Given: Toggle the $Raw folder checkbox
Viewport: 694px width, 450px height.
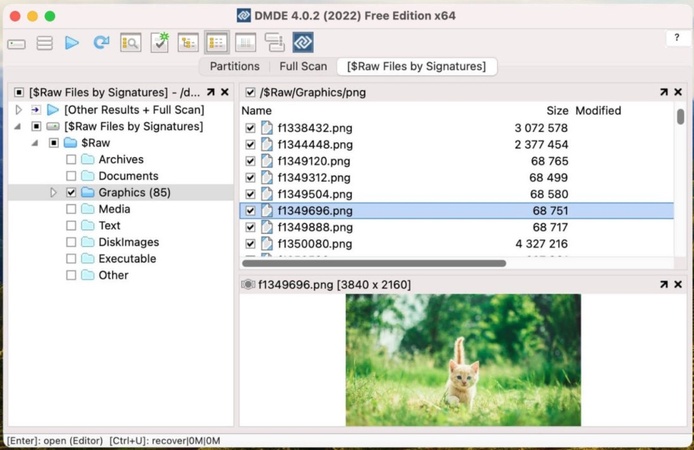Looking at the screenshot, I should pos(54,143).
